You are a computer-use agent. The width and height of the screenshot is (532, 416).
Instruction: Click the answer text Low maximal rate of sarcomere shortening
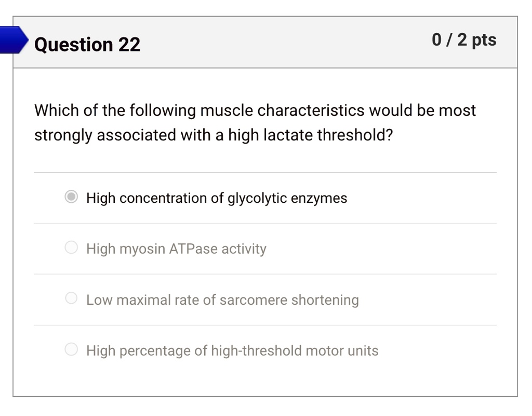222,300
